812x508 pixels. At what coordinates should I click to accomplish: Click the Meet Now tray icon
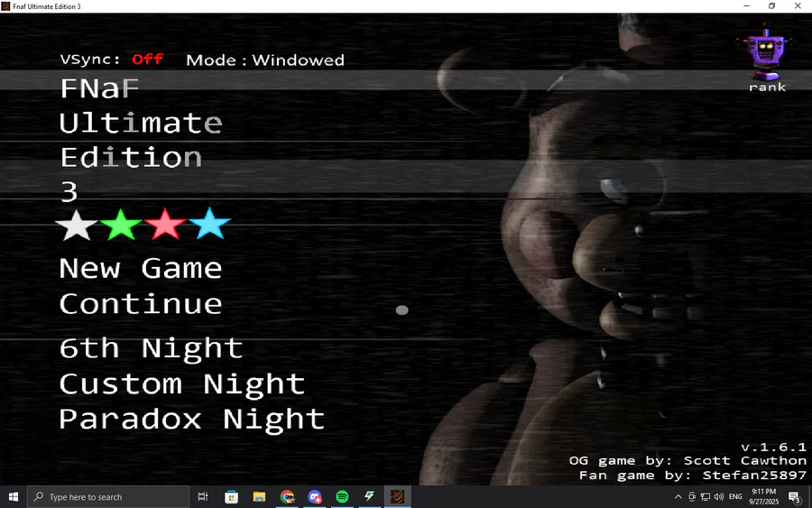[692, 497]
